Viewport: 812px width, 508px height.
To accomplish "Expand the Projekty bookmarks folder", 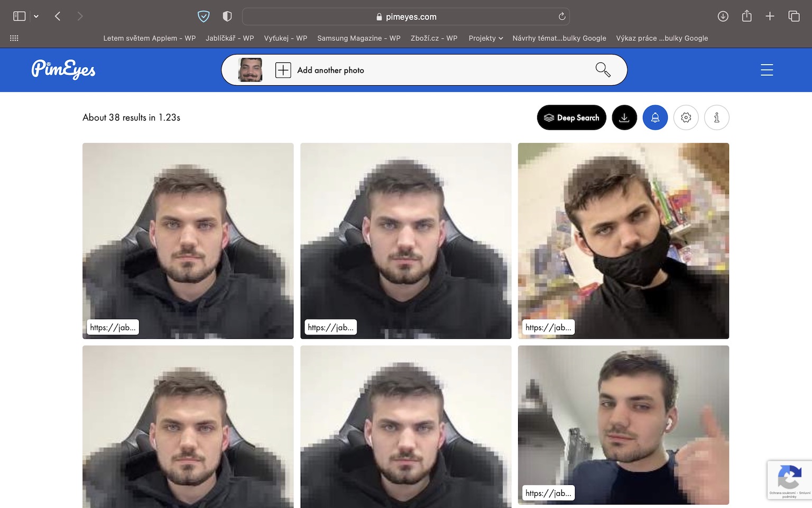I will pos(486,38).
